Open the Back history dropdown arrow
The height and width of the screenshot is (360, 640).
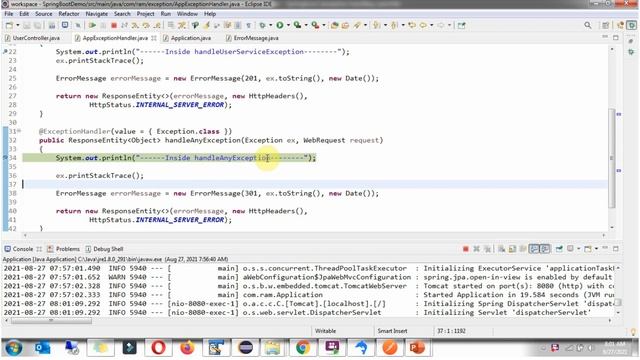point(431,25)
